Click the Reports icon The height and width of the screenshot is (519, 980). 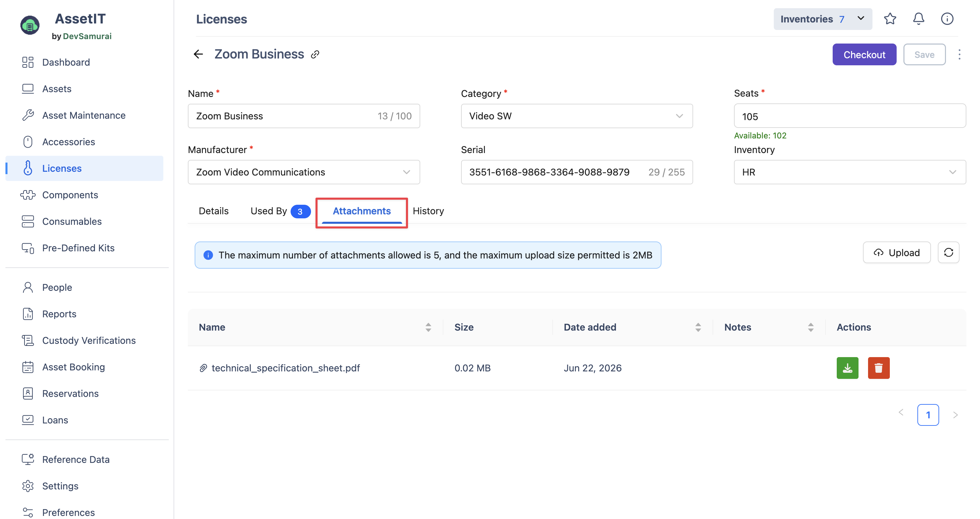click(x=28, y=314)
